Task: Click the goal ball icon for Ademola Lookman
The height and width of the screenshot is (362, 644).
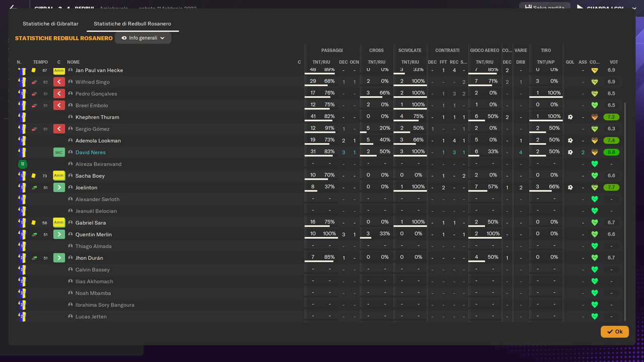Action: pyautogui.click(x=570, y=141)
